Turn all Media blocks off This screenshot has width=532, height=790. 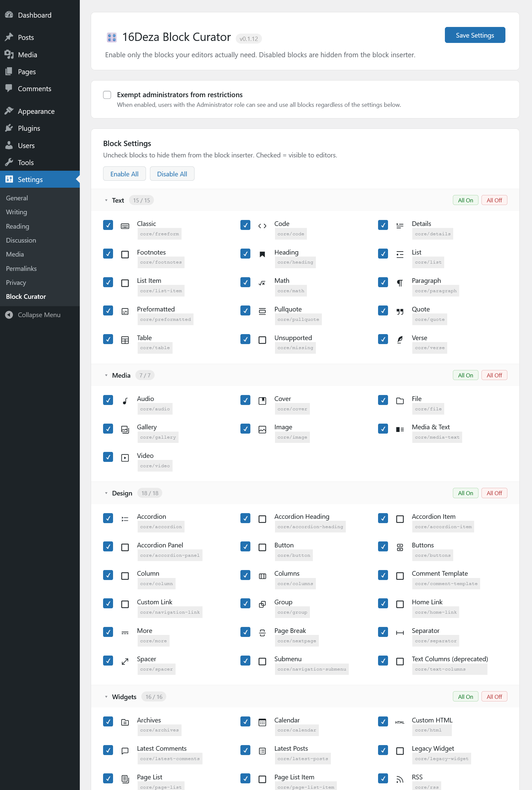pos(494,375)
